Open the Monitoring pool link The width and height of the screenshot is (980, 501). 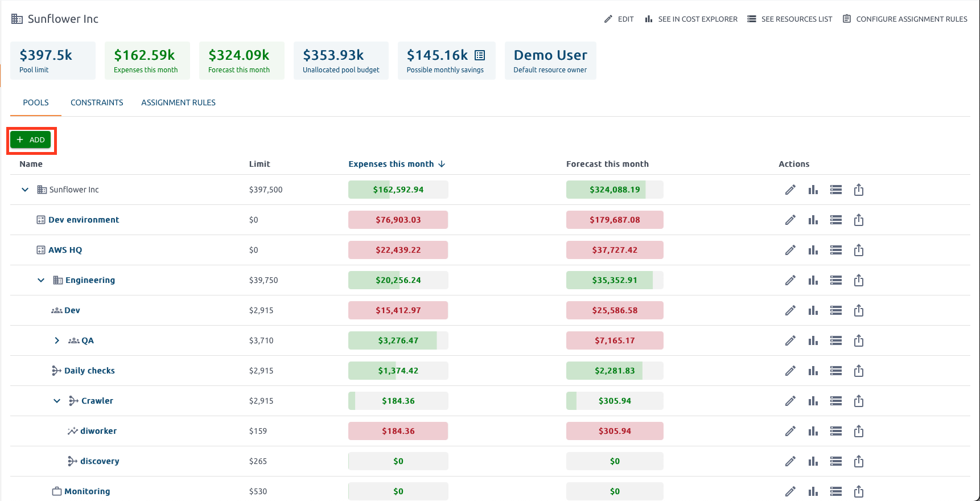coord(87,491)
